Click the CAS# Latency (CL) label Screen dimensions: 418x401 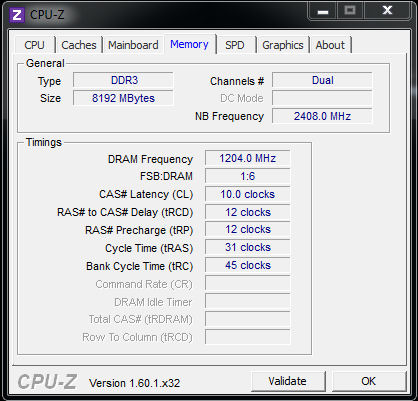(x=146, y=194)
